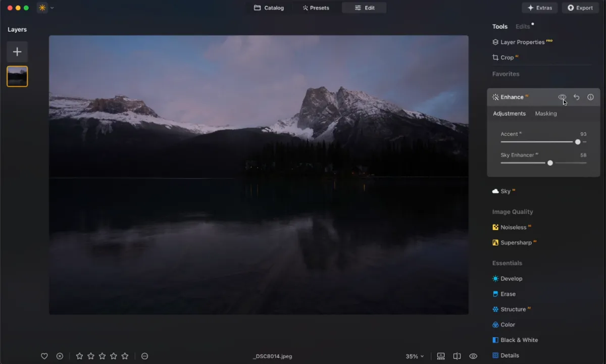Image resolution: width=606 pixels, height=364 pixels.
Task: Open the Develop tool
Action: coord(511,278)
